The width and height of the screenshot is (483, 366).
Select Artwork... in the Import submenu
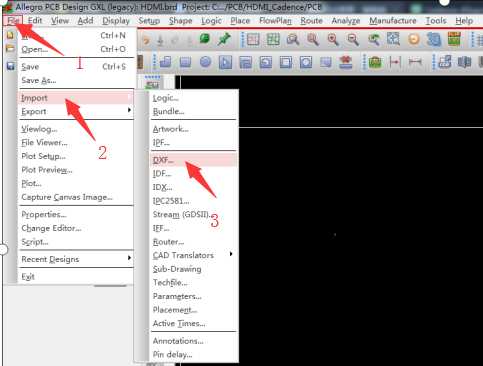pyautogui.click(x=193, y=129)
